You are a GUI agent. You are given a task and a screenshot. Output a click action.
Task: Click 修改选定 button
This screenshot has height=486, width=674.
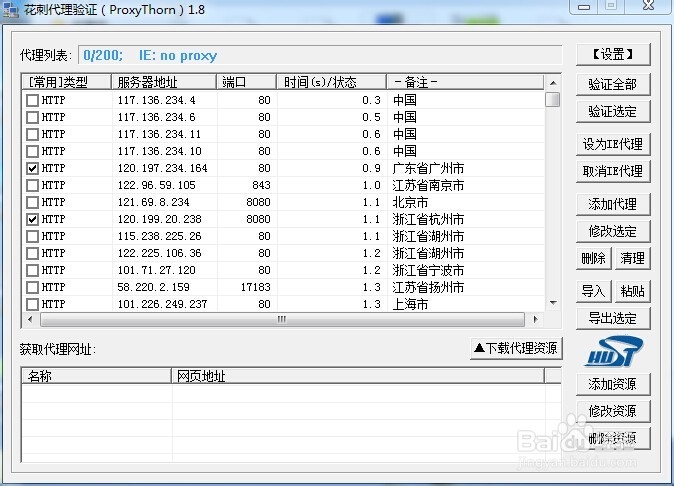click(x=613, y=231)
